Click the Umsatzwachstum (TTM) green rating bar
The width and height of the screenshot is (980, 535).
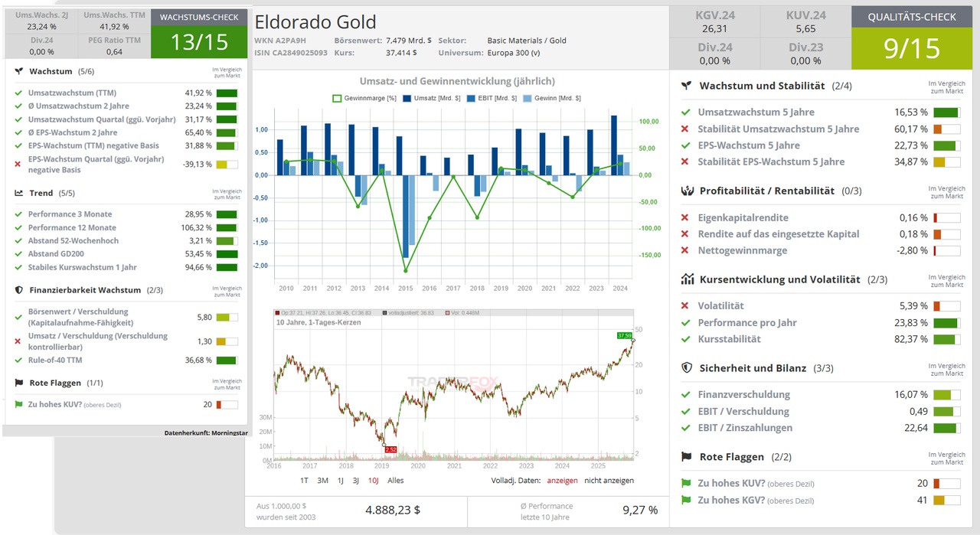click(x=227, y=93)
